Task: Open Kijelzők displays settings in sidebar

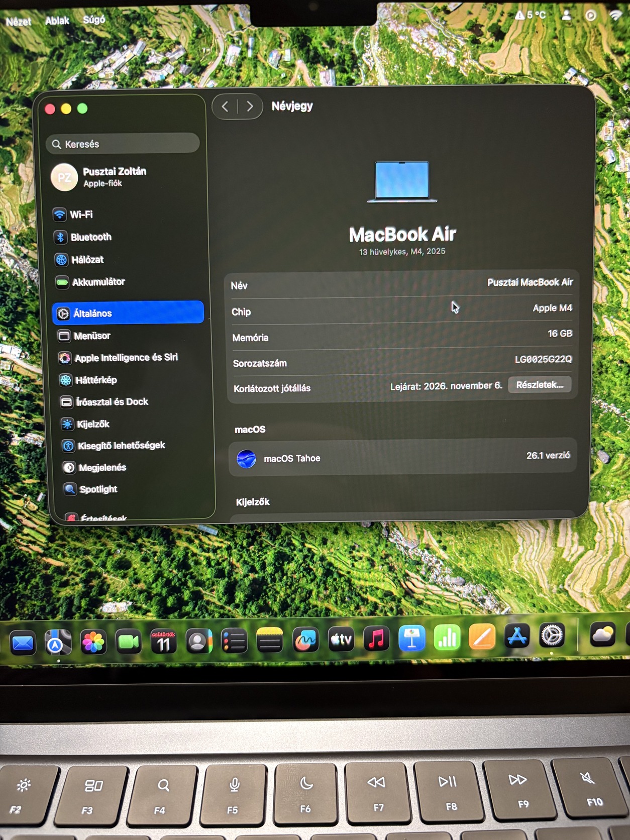Action: (x=85, y=424)
